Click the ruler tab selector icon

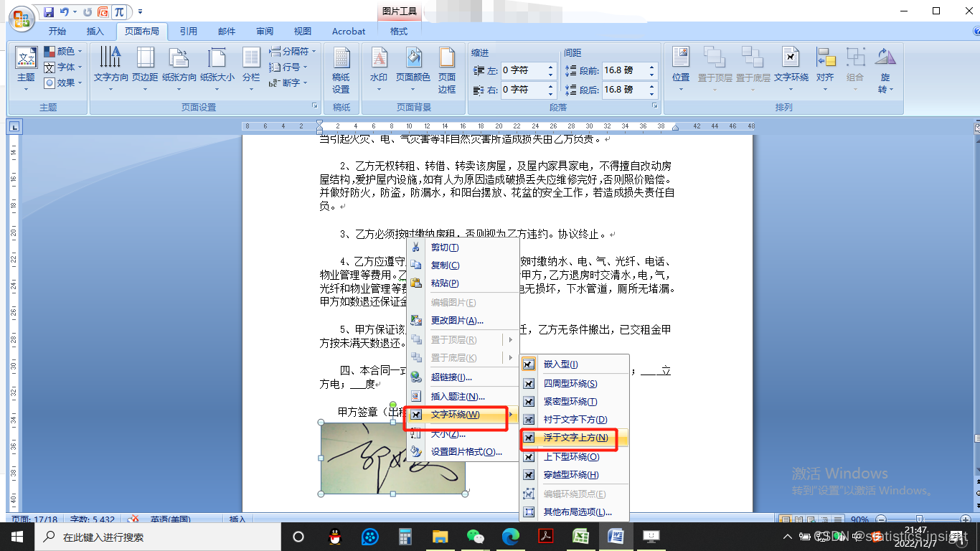14,127
